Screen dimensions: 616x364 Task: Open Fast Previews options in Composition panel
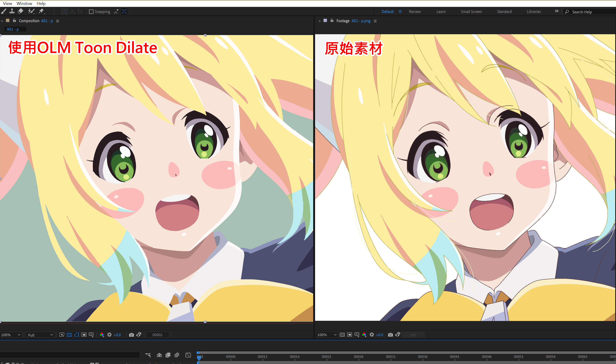point(62,335)
